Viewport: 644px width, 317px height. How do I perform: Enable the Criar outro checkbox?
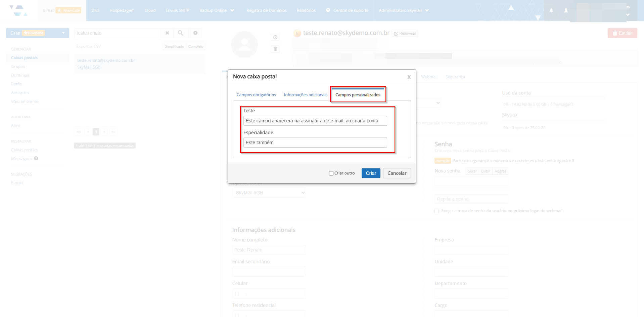[x=331, y=173]
